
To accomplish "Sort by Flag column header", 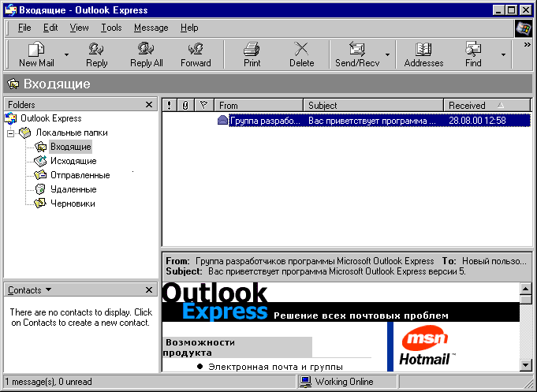I will pos(203,105).
